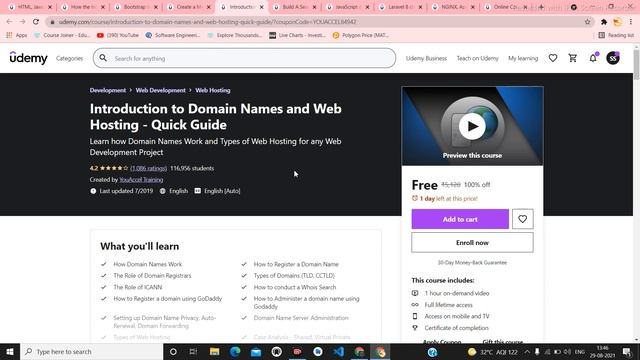Click the browser address bar URL
Screen dimensions: 640x360
(207, 22)
